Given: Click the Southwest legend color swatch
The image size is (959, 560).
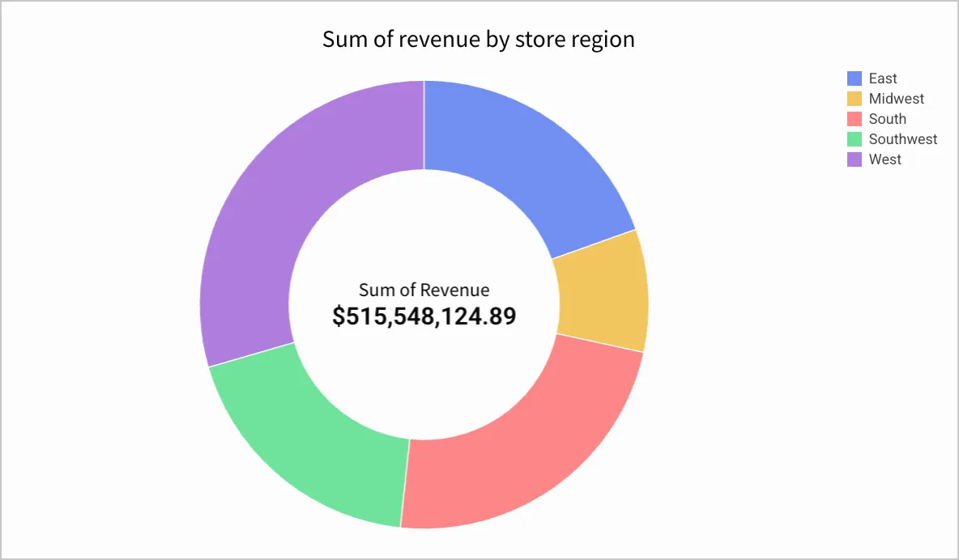Looking at the screenshot, I should click(855, 138).
